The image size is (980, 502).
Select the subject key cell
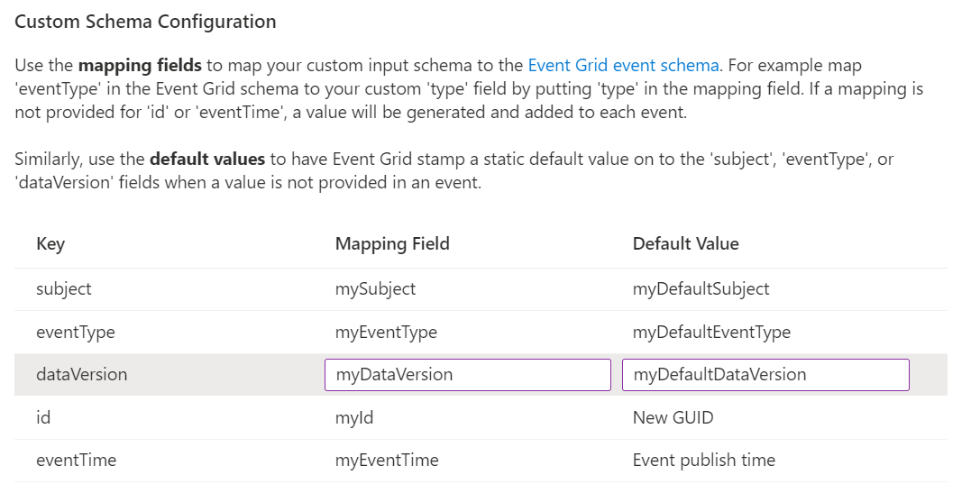[x=64, y=288]
